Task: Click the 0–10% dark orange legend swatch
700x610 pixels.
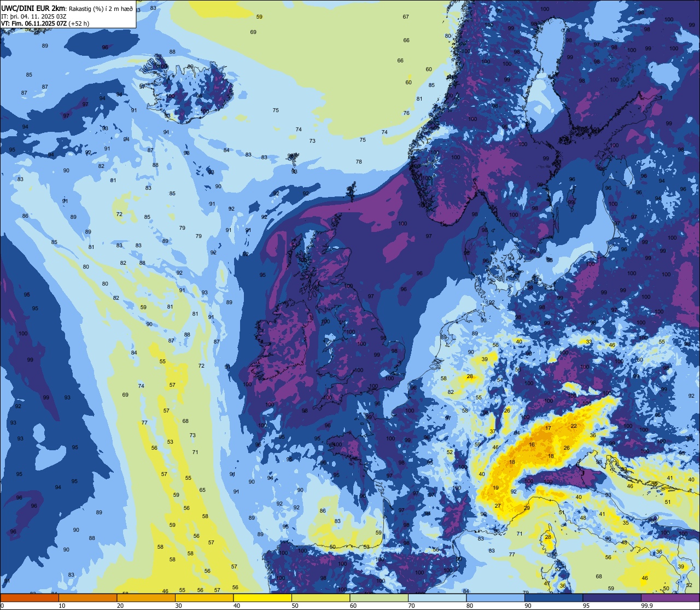Action: (30, 598)
